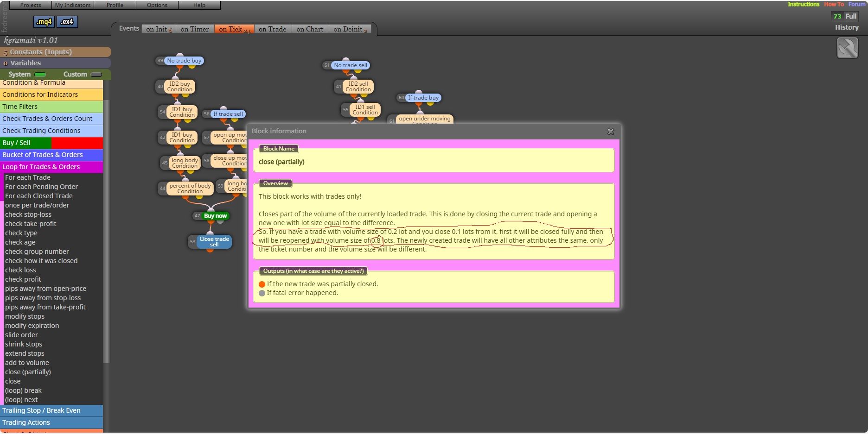The height and width of the screenshot is (434, 868).
Task: Click the ID1 sell Condition node
Action: [x=365, y=110]
